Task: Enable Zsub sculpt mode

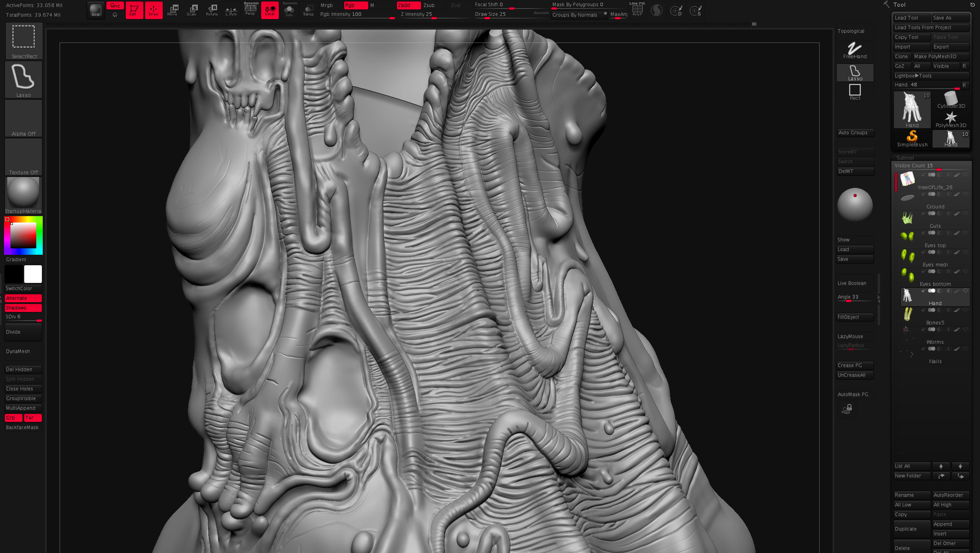Action: click(x=434, y=5)
